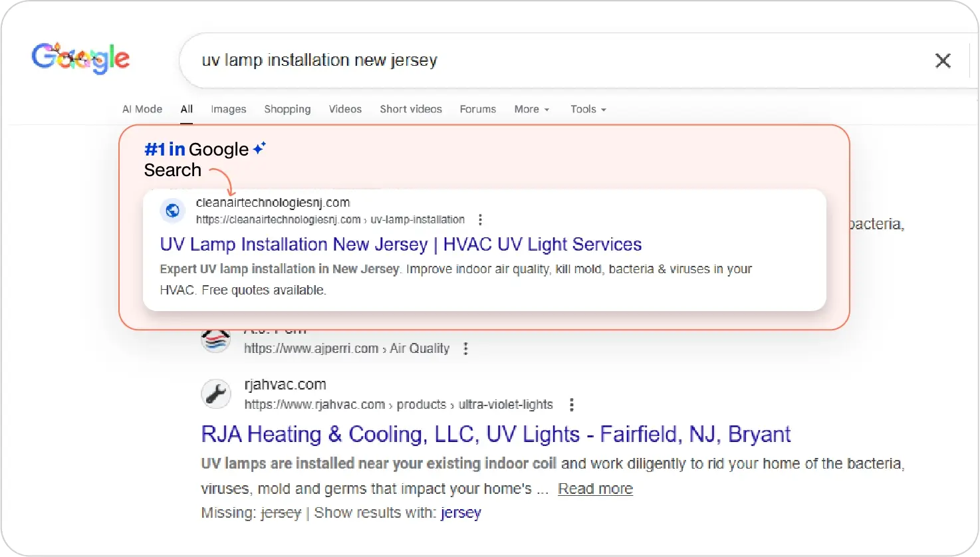Open the RJA Heating & Cooling result title

[495, 434]
